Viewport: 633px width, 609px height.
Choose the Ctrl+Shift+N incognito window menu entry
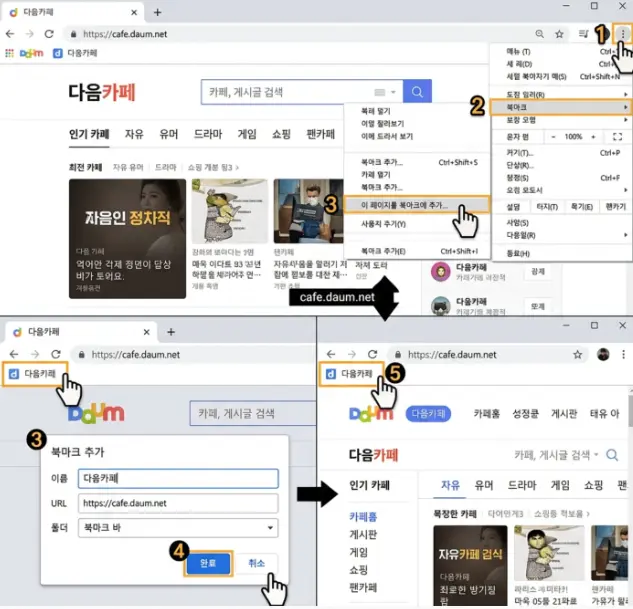pos(562,77)
